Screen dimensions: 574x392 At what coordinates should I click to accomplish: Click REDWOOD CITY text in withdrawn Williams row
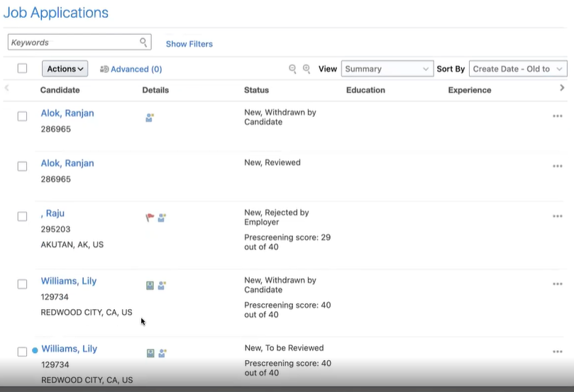[x=87, y=313]
